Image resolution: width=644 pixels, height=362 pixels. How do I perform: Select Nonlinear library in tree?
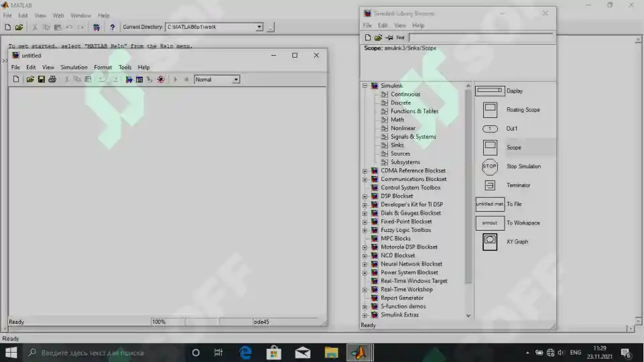(403, 128)
